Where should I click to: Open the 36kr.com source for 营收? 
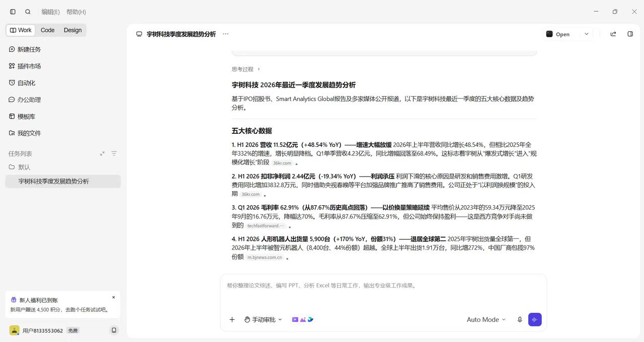pos(282,163)
